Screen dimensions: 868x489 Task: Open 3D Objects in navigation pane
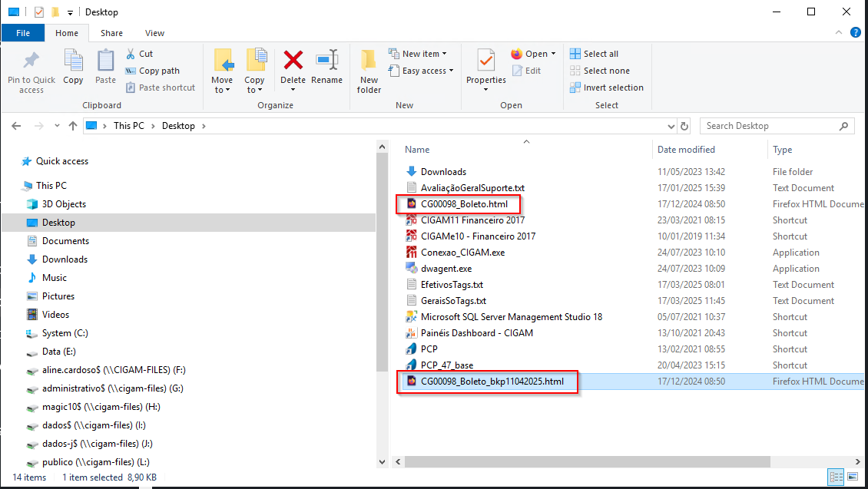(64, 204)
